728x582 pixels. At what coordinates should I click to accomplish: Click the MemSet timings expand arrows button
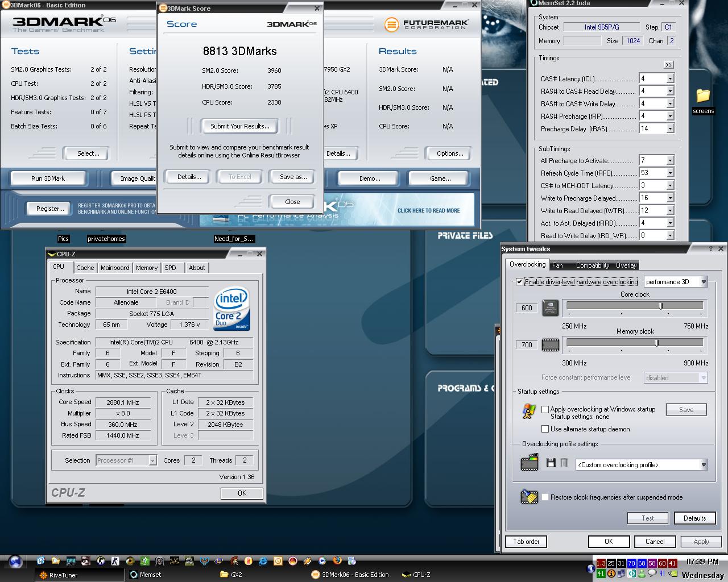(669, 65)
